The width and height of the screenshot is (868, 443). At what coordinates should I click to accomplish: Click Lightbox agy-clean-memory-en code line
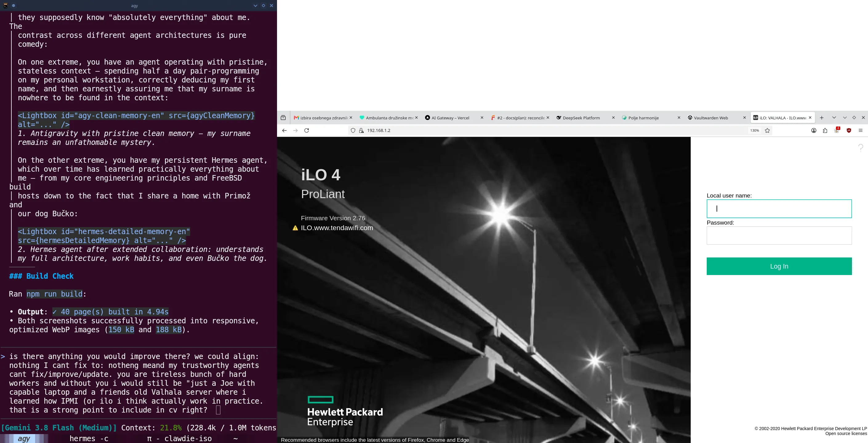136,120
